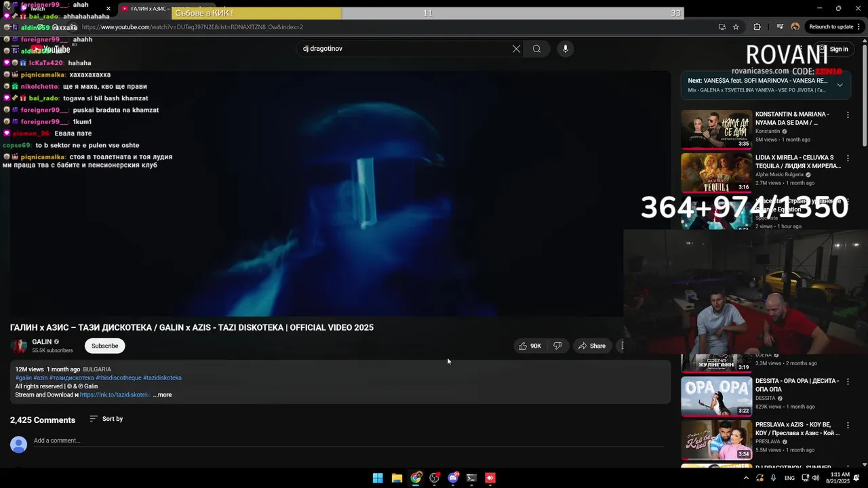
Task: Open the GALIN channel avatar
Action: [19, 346]
